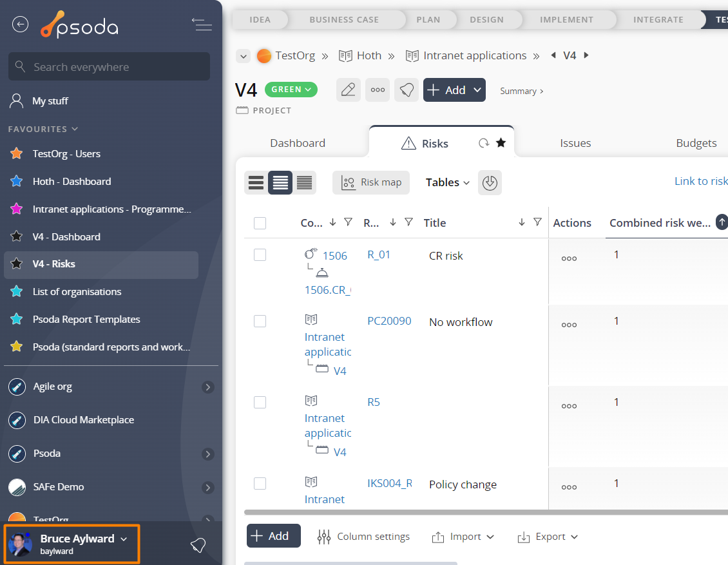
Task: Open the Bruce Aylward user menu
Action: pos(72,544)
